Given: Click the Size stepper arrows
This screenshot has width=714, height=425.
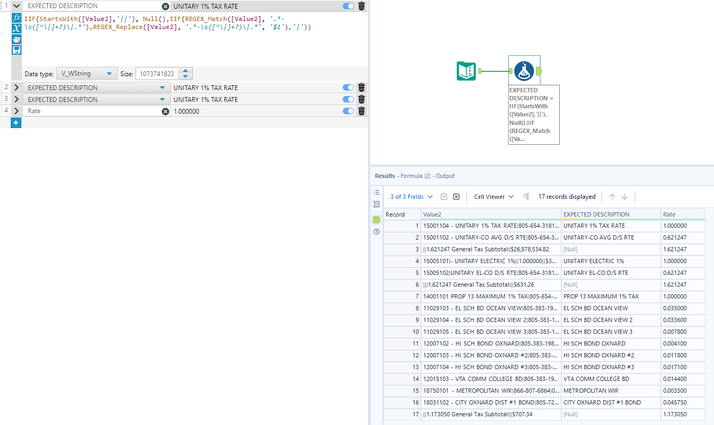Looking at the screenshot, I should pos(185,73).
